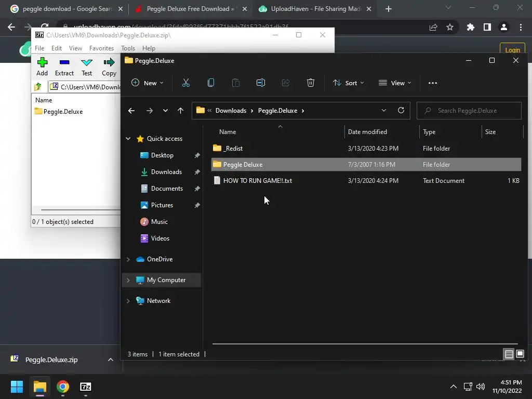Open 7-Zip from the taskbar
The height and width of the screenshot is (399, 532).
(86, 387)
